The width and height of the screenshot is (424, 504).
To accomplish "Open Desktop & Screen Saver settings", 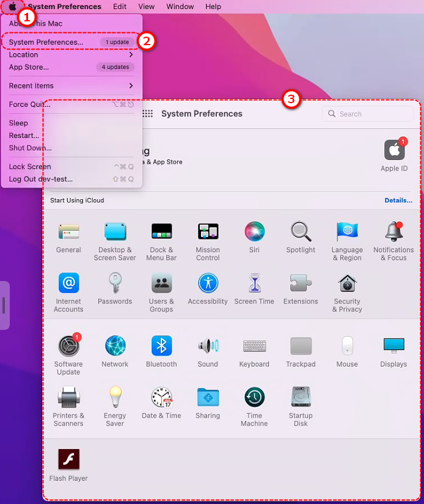I will pyautogui.click(x=115, y=241).
